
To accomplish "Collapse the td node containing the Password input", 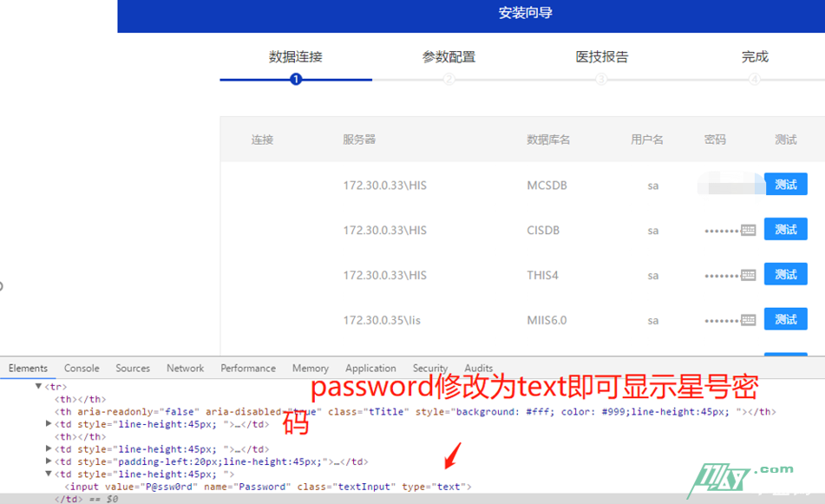I will coord(49,475).
